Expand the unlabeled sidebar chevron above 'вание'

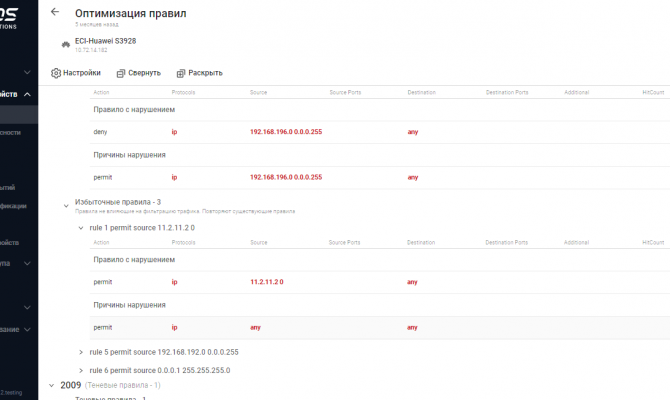tap(27, 307)
